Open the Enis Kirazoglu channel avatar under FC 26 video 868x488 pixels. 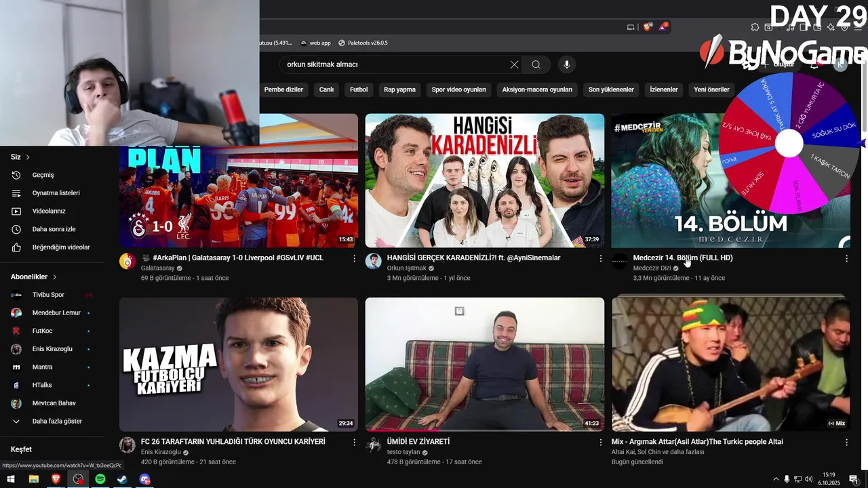pos(127,445)
